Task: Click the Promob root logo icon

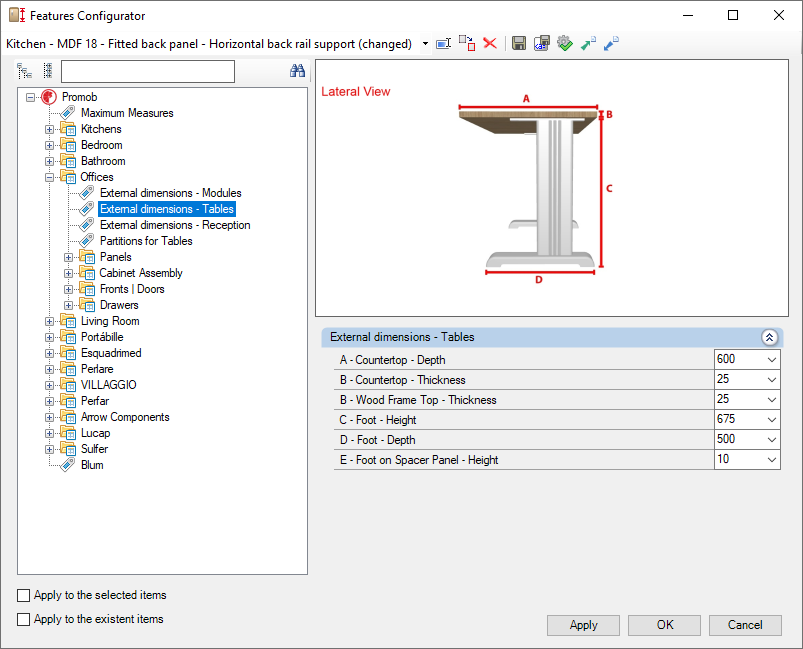Action: click(49, 97)
